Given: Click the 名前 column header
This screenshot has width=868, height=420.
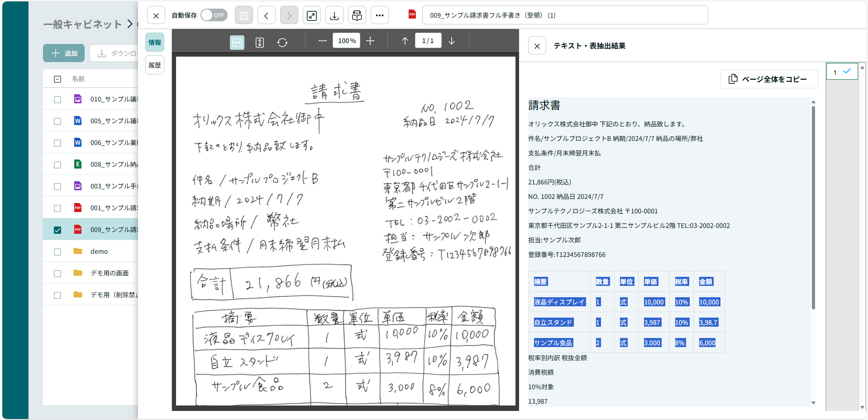Looking at the screenshot, I should [x=78, y=79].
